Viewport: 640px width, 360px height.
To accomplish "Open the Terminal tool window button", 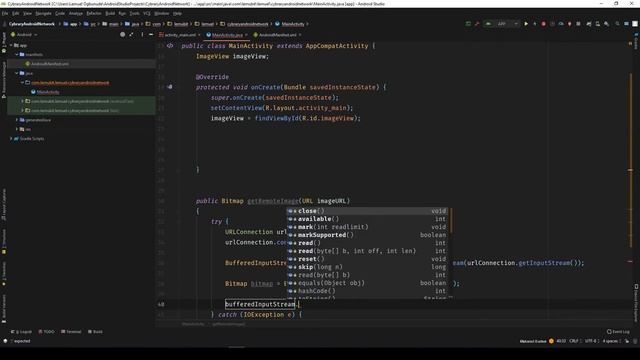I will click(x=71, y=332).
